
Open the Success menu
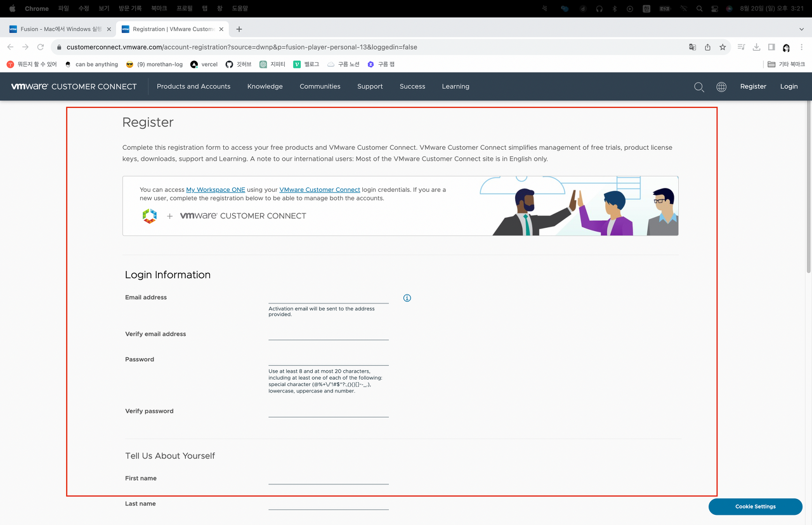coord(412,86)
